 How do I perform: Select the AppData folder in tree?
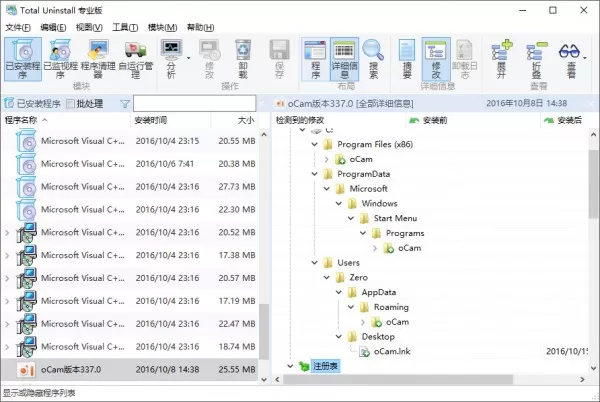tap(378, 293)
